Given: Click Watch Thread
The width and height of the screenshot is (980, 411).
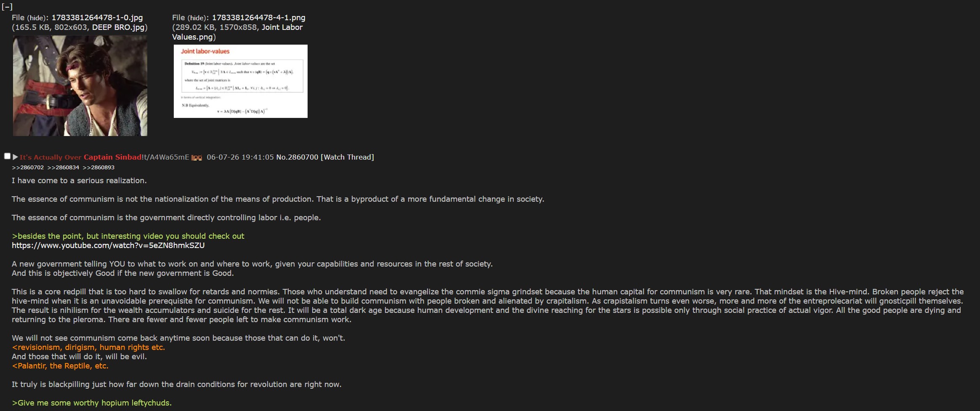Looking at the screenshot, I should coord(347,157).
